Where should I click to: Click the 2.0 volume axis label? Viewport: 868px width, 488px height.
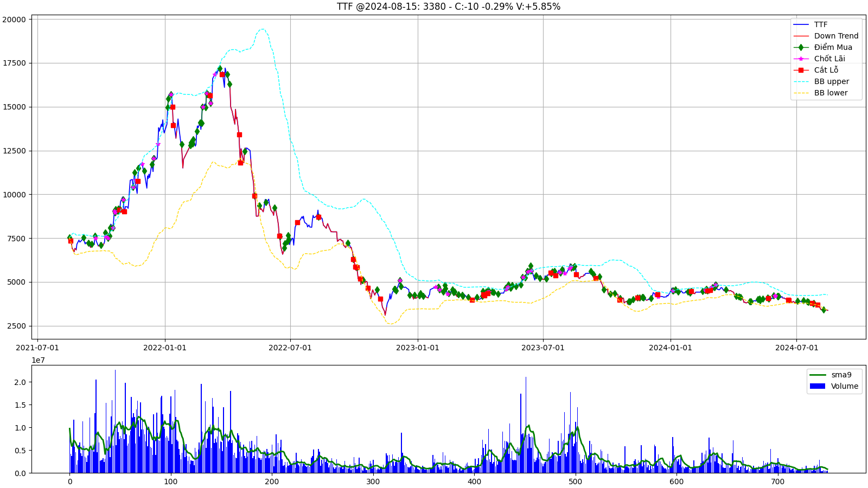(20, 382)
